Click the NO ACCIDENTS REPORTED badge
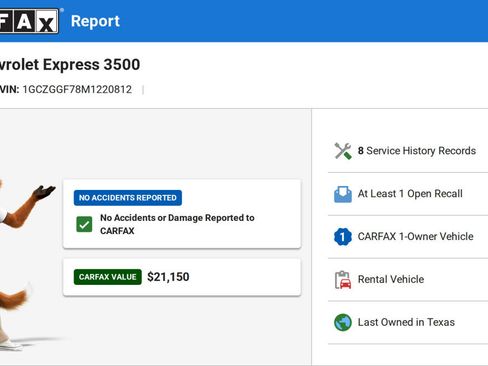488x366 pixels. coord(128,198)
